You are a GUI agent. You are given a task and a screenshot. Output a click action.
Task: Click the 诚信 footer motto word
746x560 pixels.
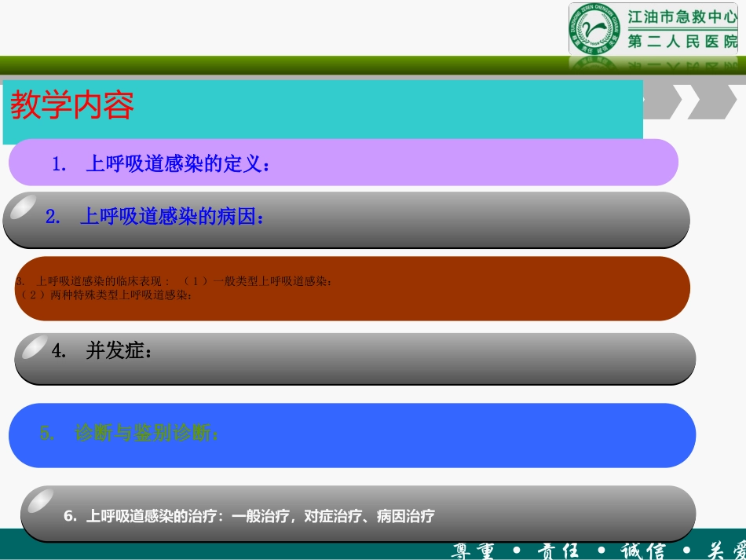coord(643,551)
